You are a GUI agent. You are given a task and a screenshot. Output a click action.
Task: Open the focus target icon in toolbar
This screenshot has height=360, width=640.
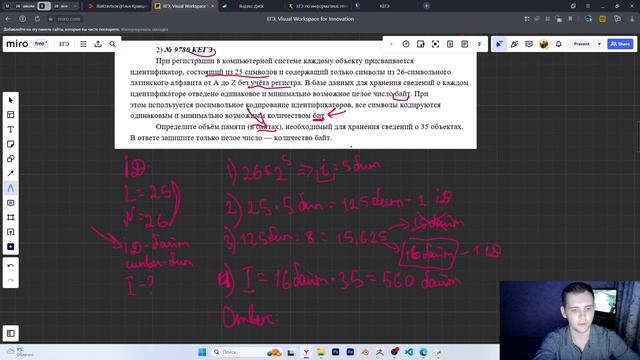click(435, 44)
